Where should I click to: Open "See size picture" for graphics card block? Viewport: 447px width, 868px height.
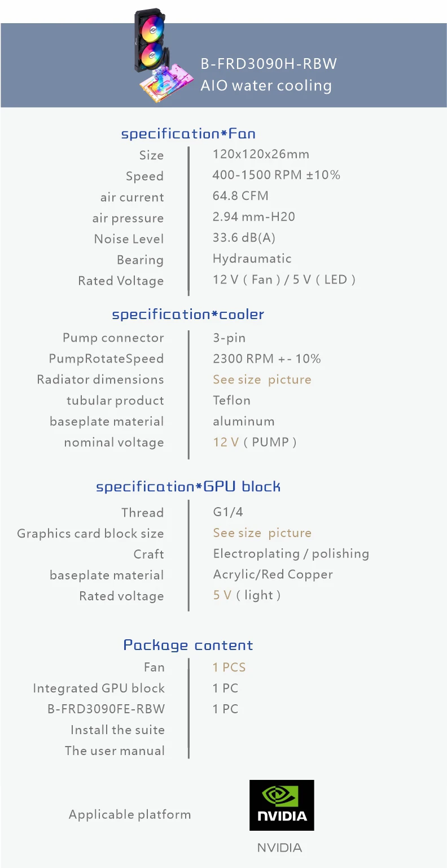pyautogui.click(x=262, y=533)
